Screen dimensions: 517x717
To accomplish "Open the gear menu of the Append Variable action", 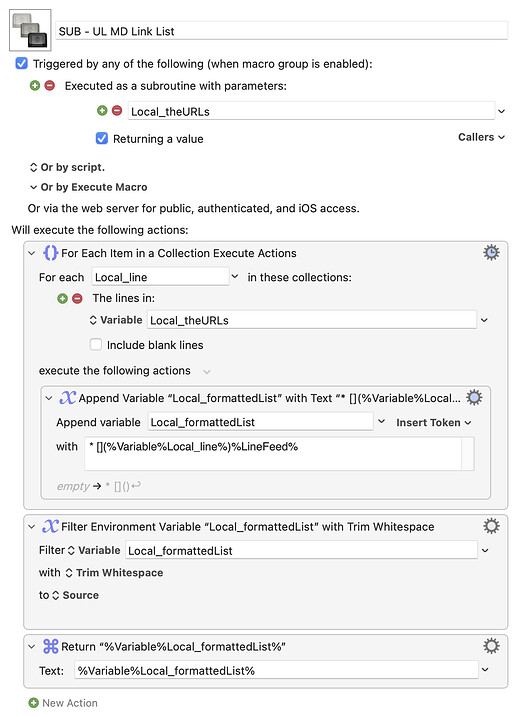I will point(474,397).
